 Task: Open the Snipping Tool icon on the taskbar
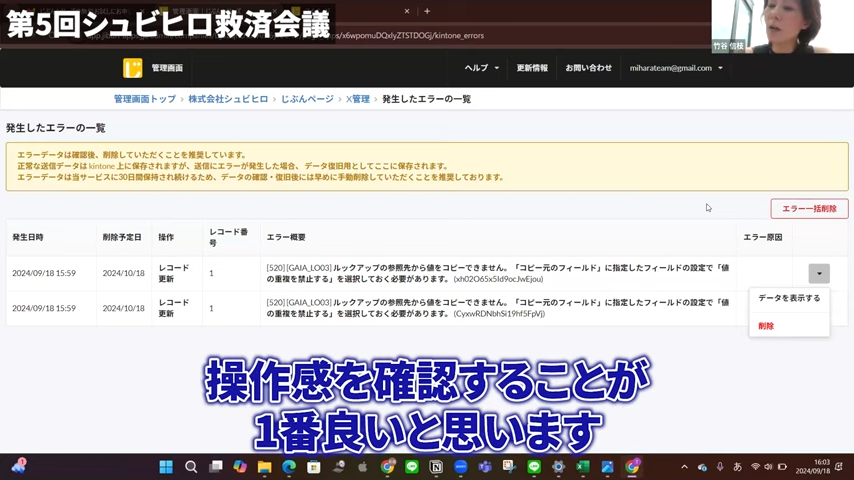509,467
